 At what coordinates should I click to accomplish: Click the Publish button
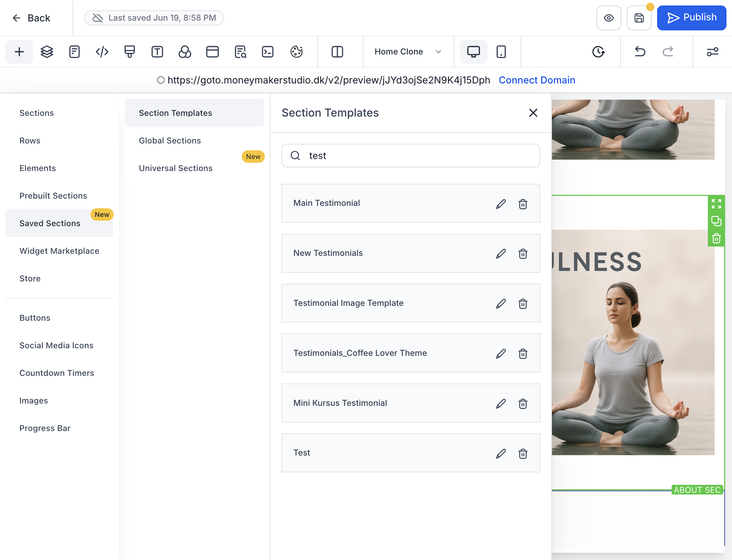691,18
